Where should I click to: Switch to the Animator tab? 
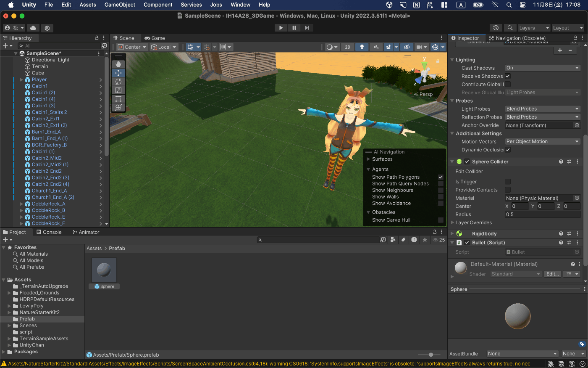click(x=86, y=232)
